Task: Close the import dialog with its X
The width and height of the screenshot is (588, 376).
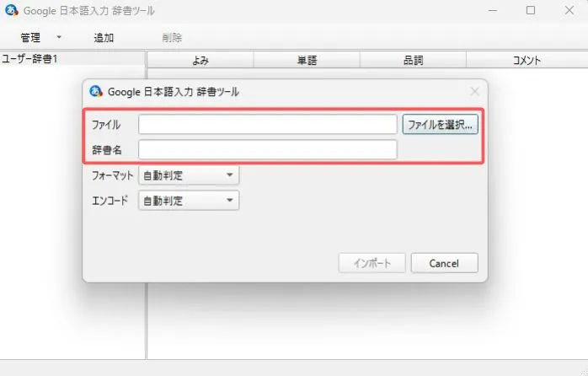Action: (x=475, y=91)
